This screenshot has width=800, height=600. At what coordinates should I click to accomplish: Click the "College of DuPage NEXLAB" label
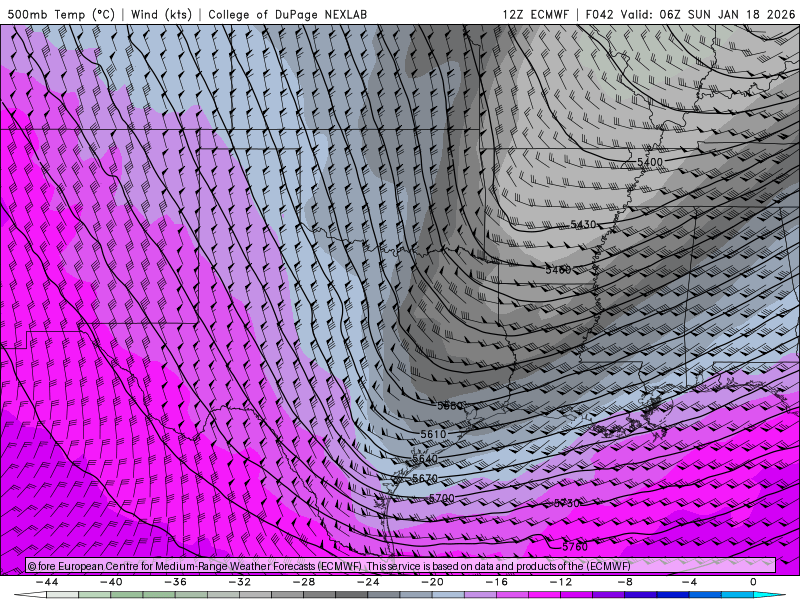(287, 14)
